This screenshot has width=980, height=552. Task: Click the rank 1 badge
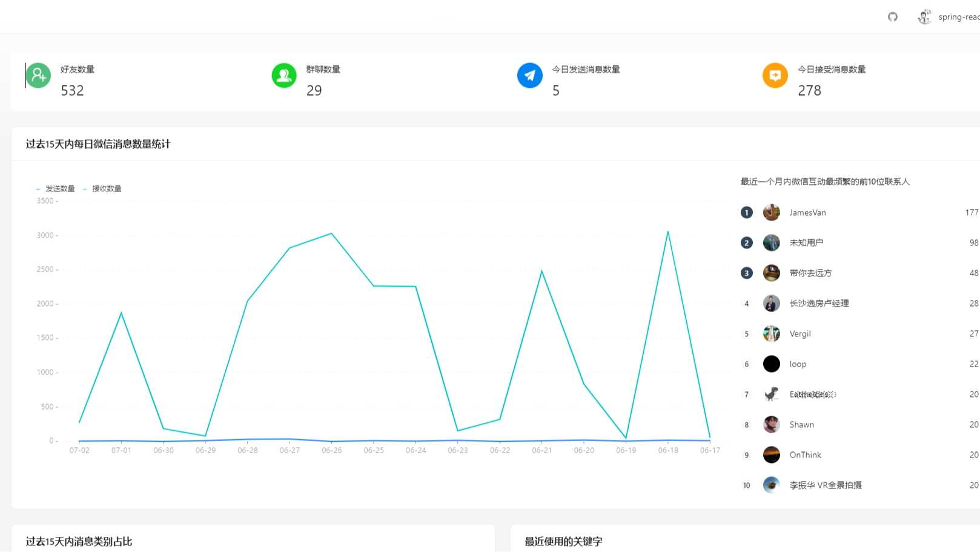pos(747,212)
